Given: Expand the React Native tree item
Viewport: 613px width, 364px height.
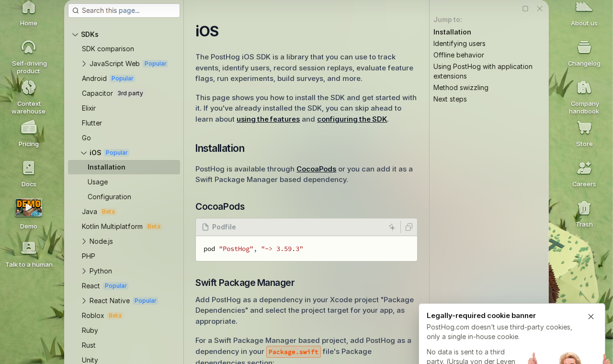Looking at the screenshot, I should pyautogui.click(x=84, y=301).
